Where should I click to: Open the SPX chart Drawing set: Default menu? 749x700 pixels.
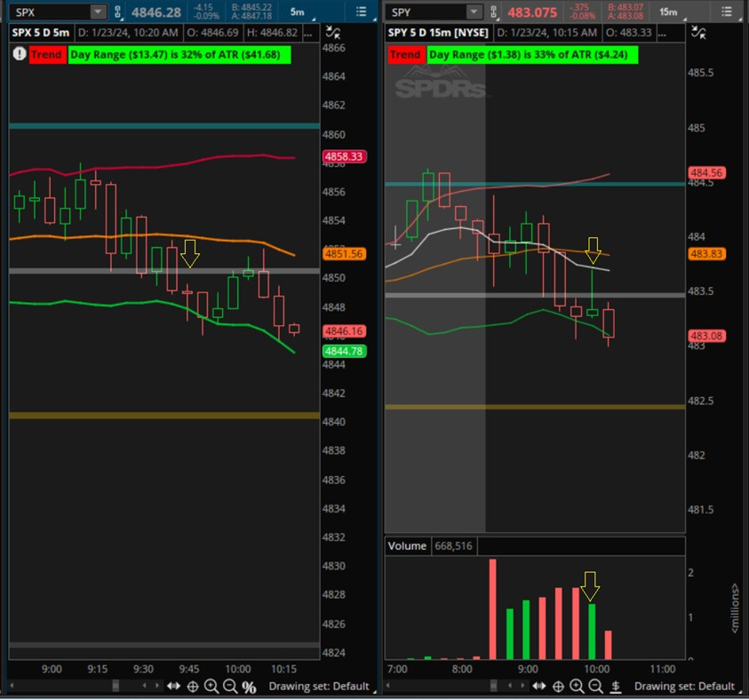point(319,686)
